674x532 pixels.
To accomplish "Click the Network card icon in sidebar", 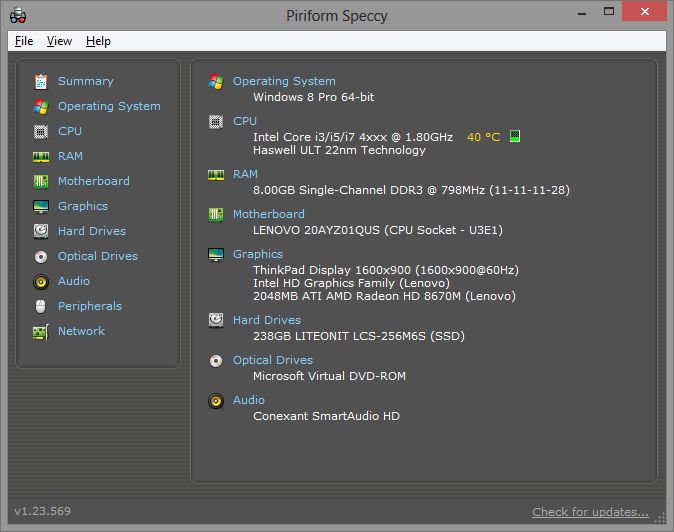I will pyautogui.click(x=41, y=332).
